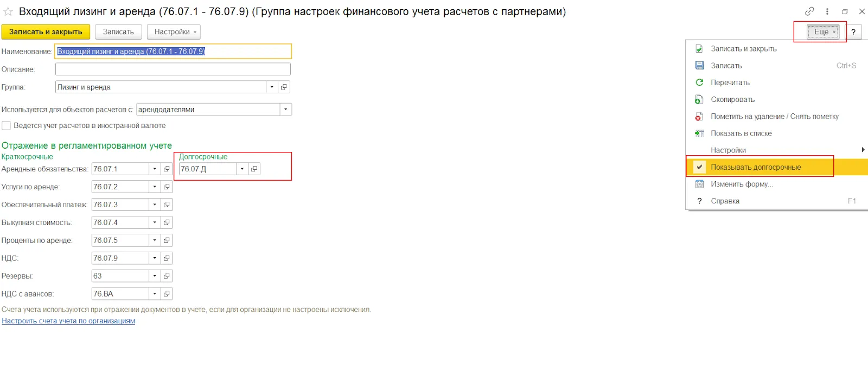
Task: Open account 76.07.Д with its open-form icon
Action: pyautogui.click(x=254, y=169)
